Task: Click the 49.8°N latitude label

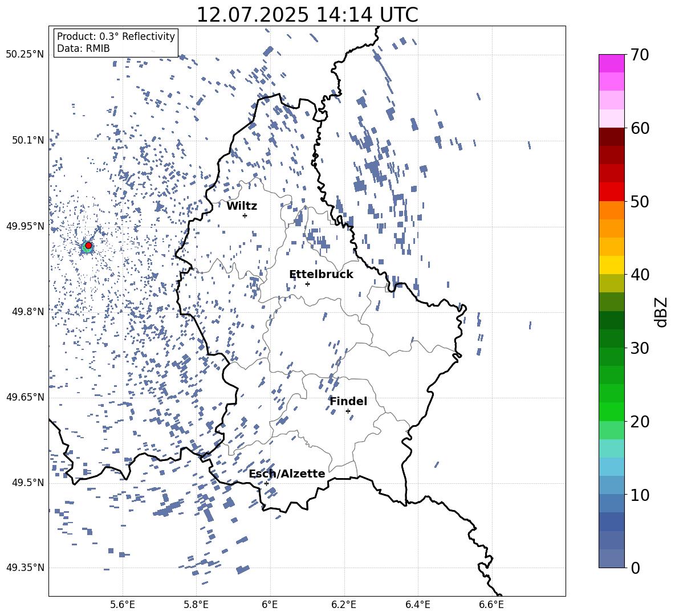Action: tap(27, 312)
